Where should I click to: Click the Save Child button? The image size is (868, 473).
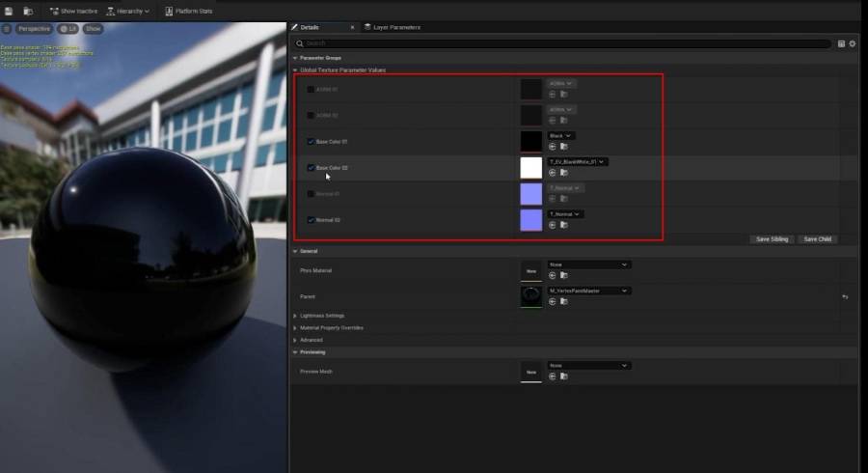pos(817,239)
